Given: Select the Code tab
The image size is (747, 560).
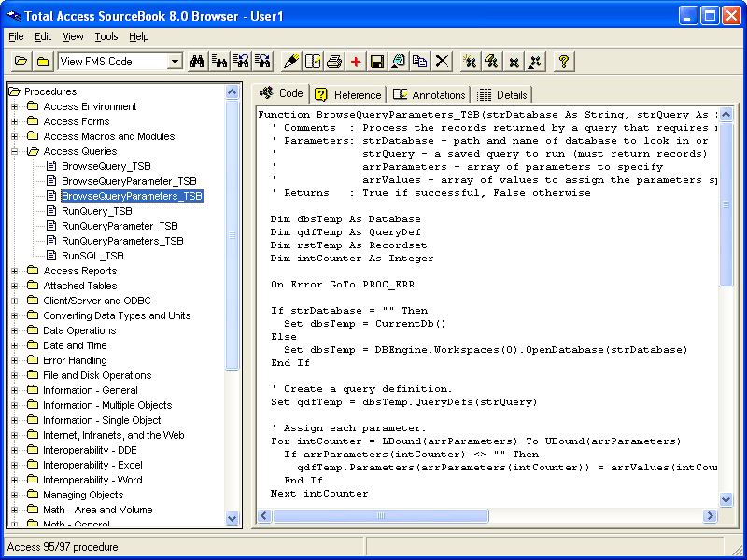Looking at the screenshot, I should point(281,92).
